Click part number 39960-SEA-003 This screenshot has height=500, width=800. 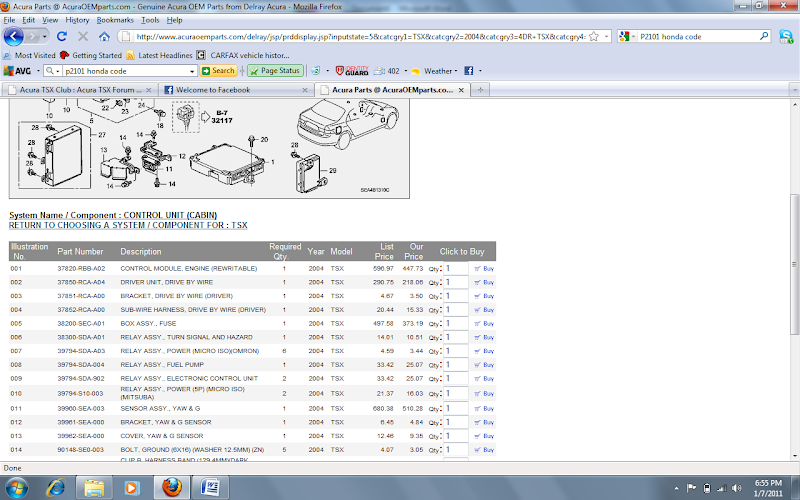click(x=81, y=409)
